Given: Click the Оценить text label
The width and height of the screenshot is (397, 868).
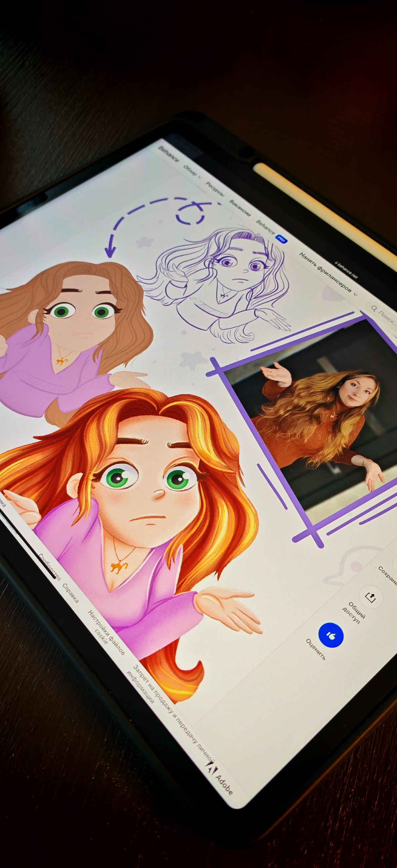Looking at the screenshot, I should pyautogui.click(x=316, y=649).
